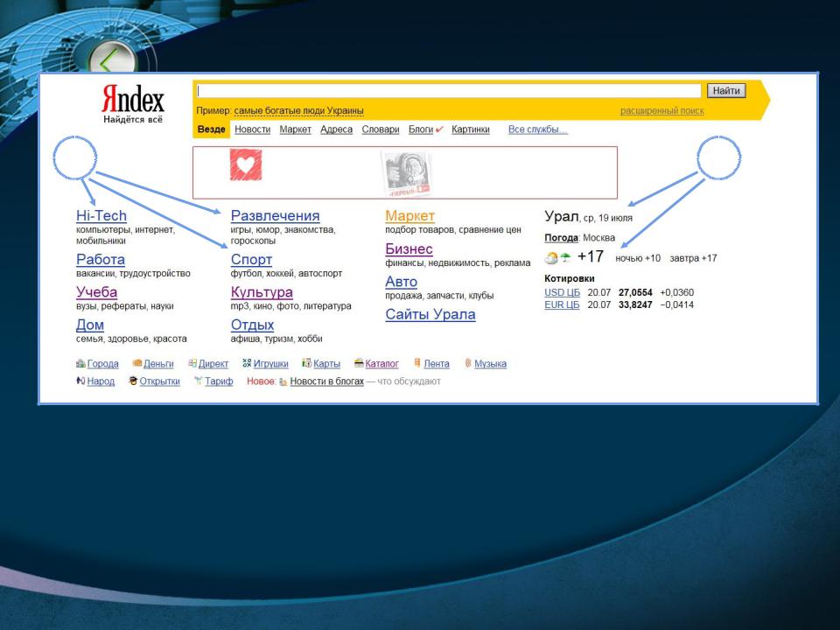Click the +17 temperature value
Viewport: 840px width, 630px height.
(591, 256)
